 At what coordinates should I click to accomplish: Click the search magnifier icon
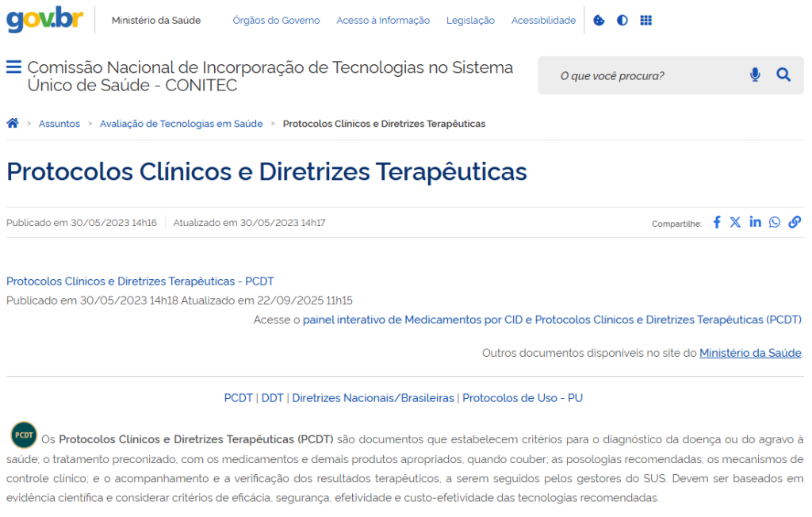[x=783, y=75]
